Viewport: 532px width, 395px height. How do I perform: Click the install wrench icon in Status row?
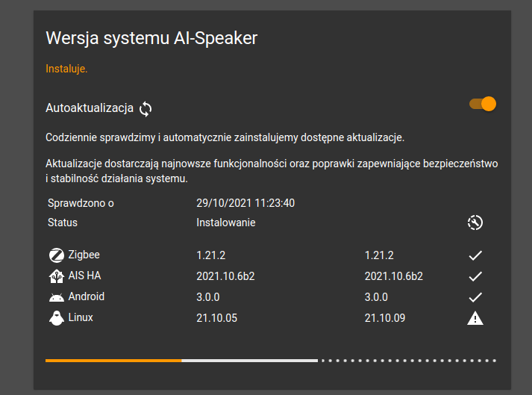(475, 223)
